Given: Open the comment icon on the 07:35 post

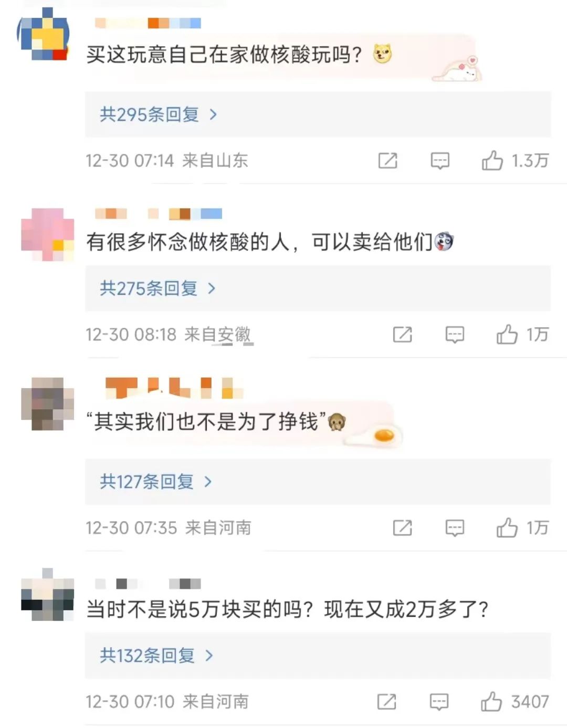Looking at the screenshot, I should pyautogui.click(x=455, y=528).
